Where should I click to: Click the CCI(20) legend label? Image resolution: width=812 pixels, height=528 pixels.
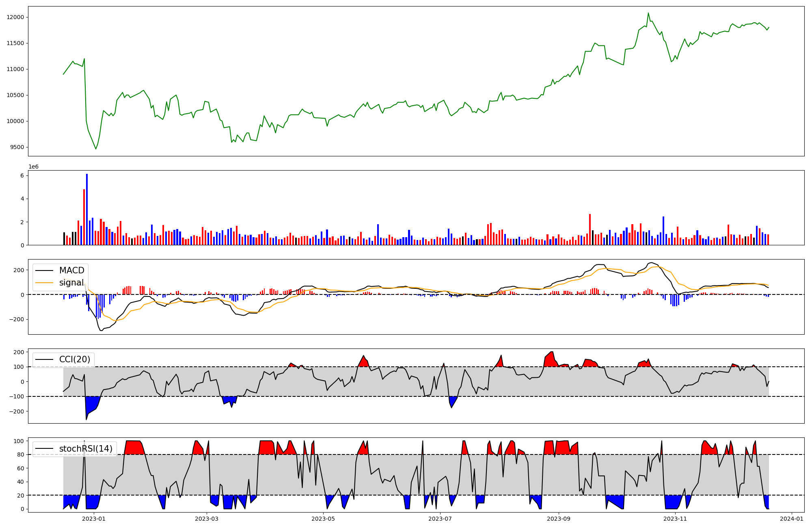(x=76, y=359)
